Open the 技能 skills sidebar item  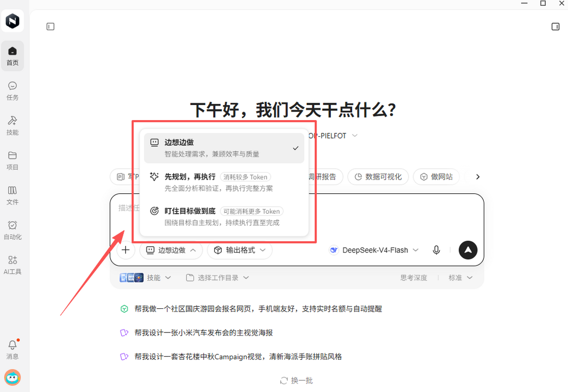(12, 125)
